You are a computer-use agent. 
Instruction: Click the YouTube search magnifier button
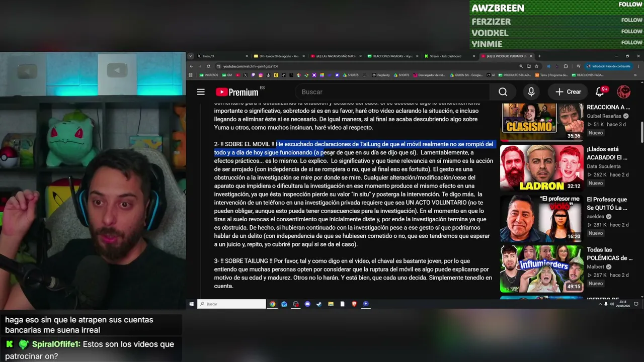pyautogui.click(x=503, y=92)
